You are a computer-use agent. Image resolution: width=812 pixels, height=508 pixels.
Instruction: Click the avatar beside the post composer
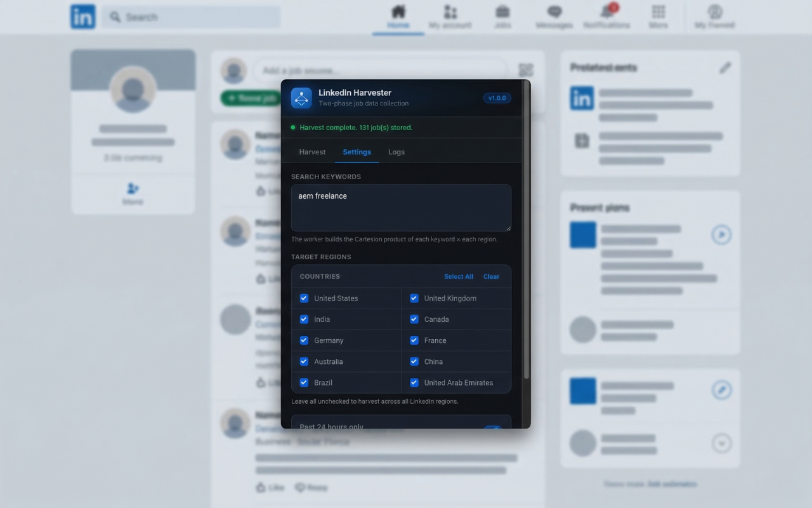[233, 70]
